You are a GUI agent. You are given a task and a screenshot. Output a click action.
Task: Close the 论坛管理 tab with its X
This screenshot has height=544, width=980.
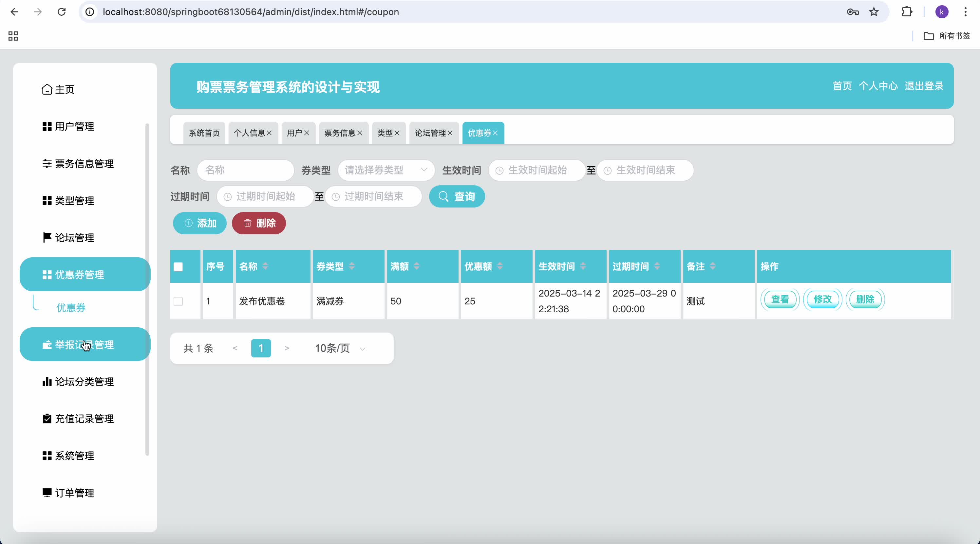click(x=450, y=133)
